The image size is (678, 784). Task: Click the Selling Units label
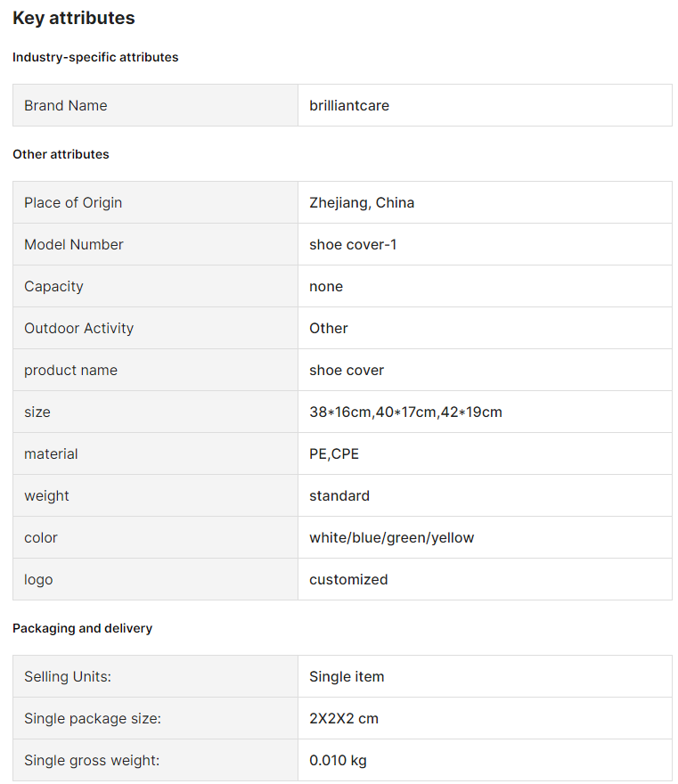coord(68,676)
